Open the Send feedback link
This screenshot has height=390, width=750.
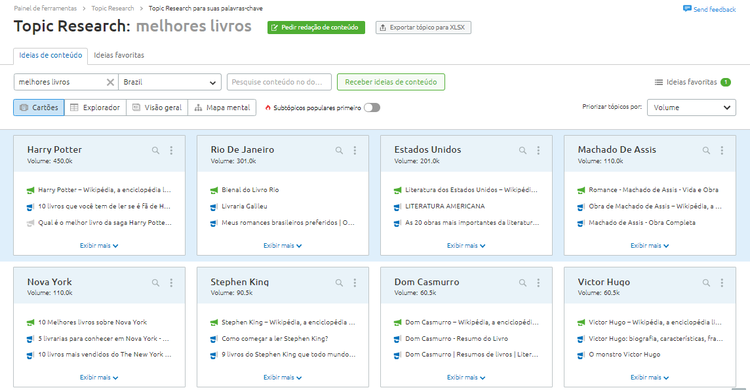coord(715,9)
